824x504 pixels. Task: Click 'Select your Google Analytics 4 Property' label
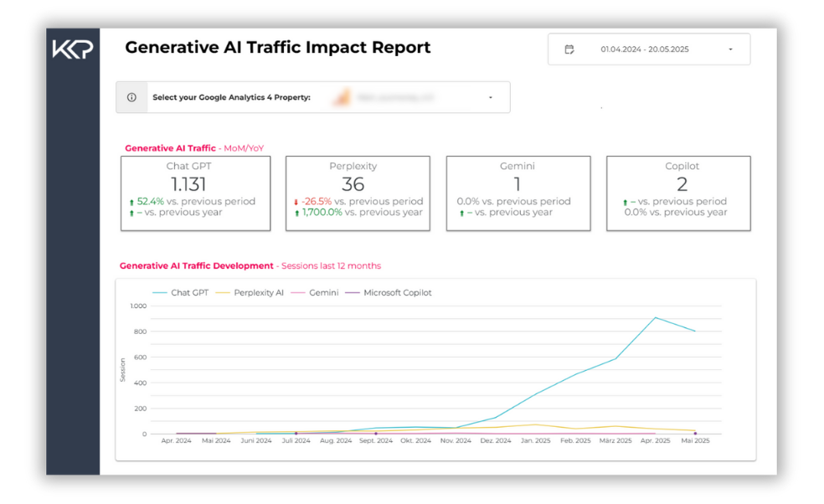(231, 97)
